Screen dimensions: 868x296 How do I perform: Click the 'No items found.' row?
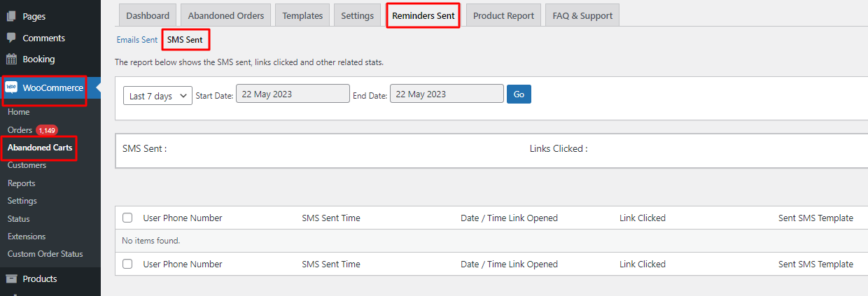point(491,241)
